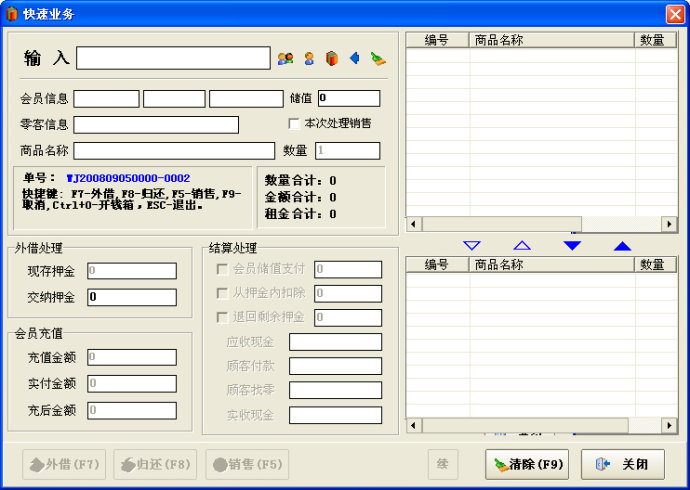
Task: Click the blue left arrow icon
Action: tap(354, 59)
